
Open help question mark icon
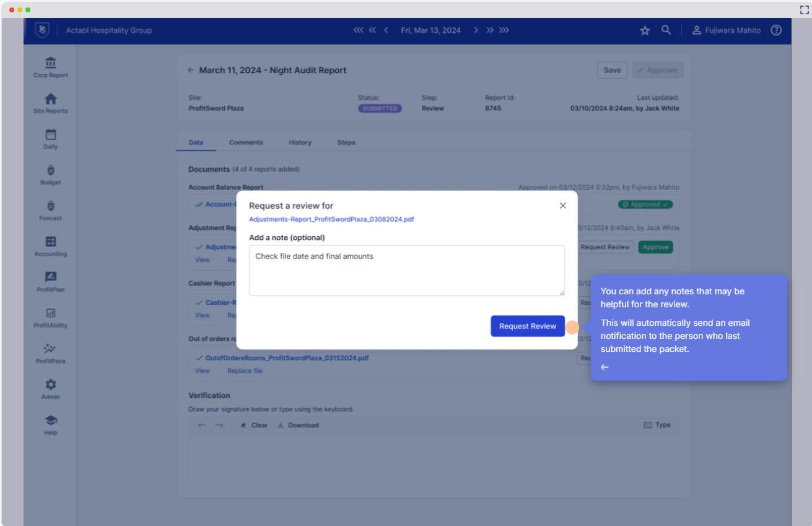click(x=776, y=30)
